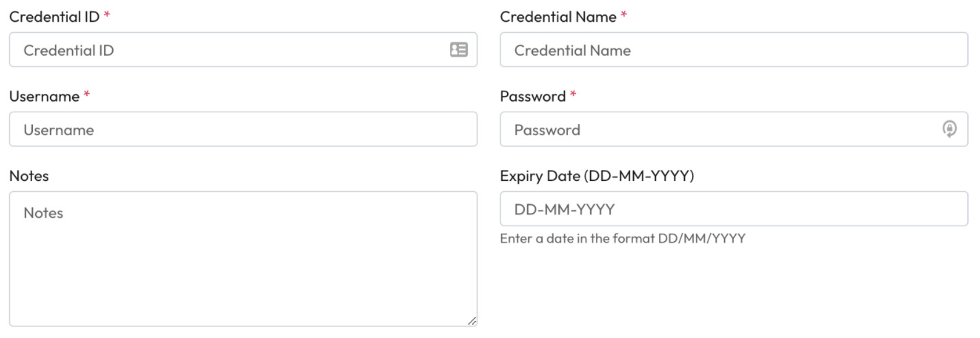Click the red asterisk beside Username
The image size is (980, 338).
[86, 95]
